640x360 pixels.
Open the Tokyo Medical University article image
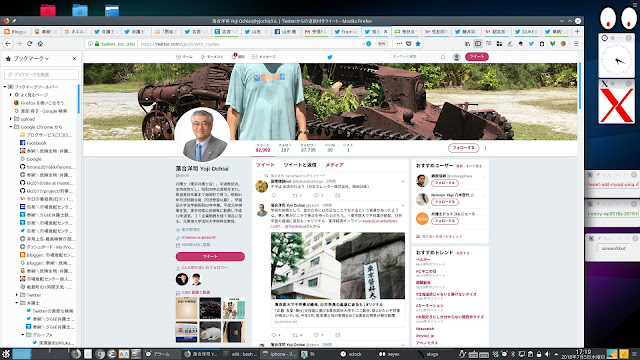point(338,266)
